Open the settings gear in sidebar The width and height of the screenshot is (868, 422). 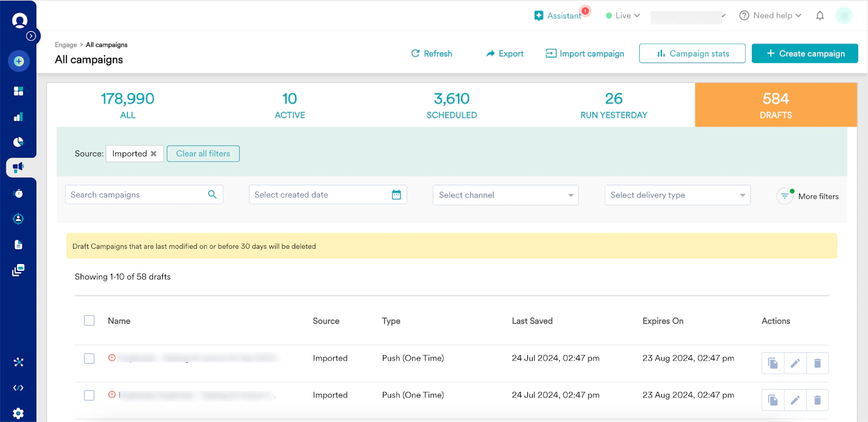(18, 413)
